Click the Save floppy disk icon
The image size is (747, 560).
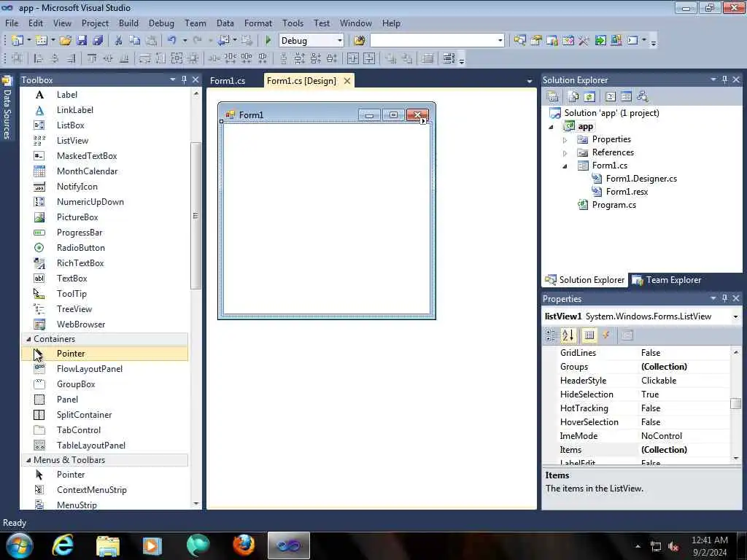(82, 41)
